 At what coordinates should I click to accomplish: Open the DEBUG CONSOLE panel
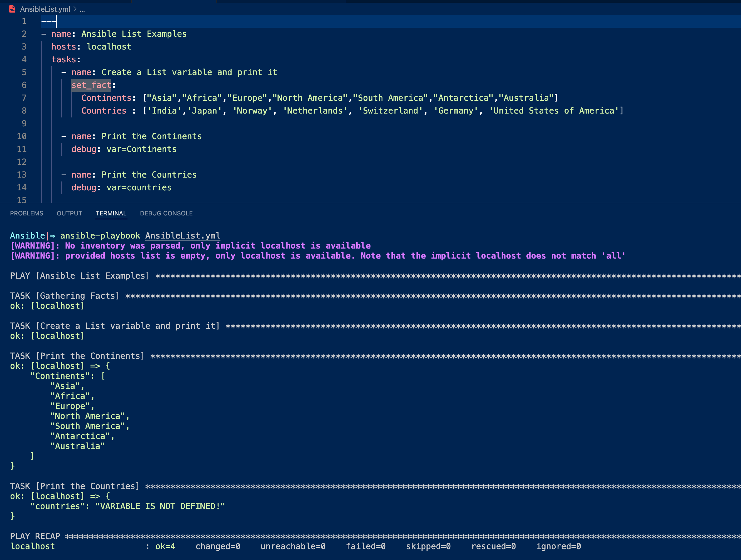click(166, 213)
